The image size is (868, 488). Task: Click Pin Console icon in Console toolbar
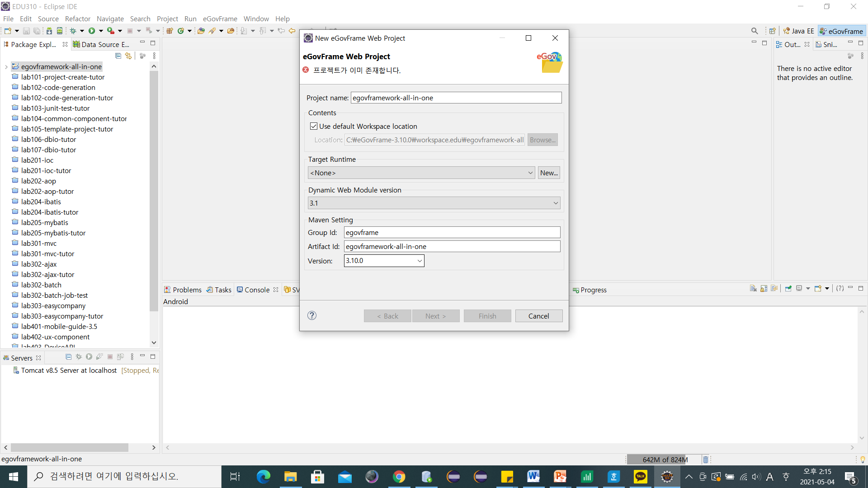pos(788,289)
